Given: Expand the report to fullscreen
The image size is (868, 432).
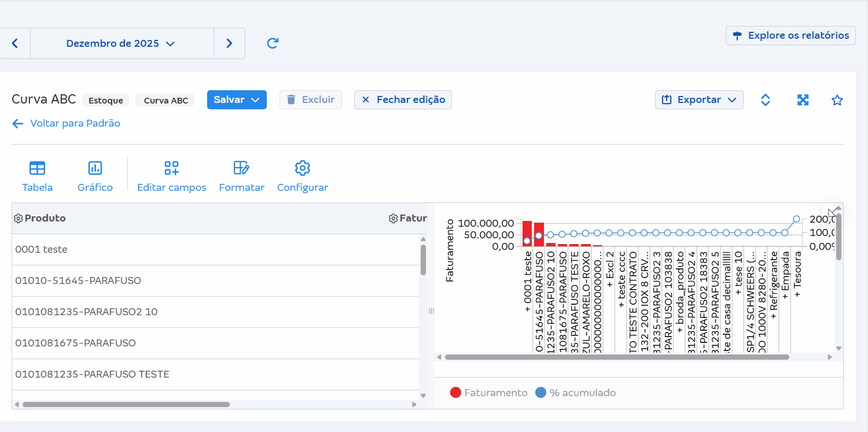Looking at the screenshot, I should tap(803, 99).
